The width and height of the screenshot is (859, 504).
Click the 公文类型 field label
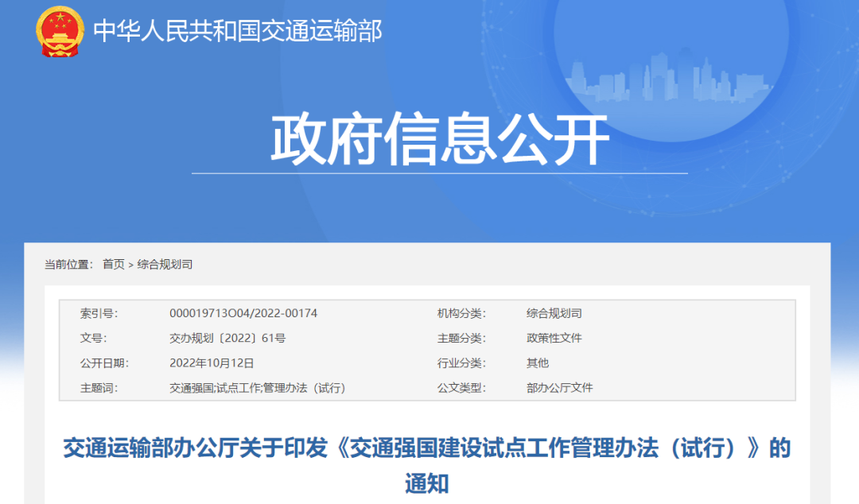[x=461, y=388]
